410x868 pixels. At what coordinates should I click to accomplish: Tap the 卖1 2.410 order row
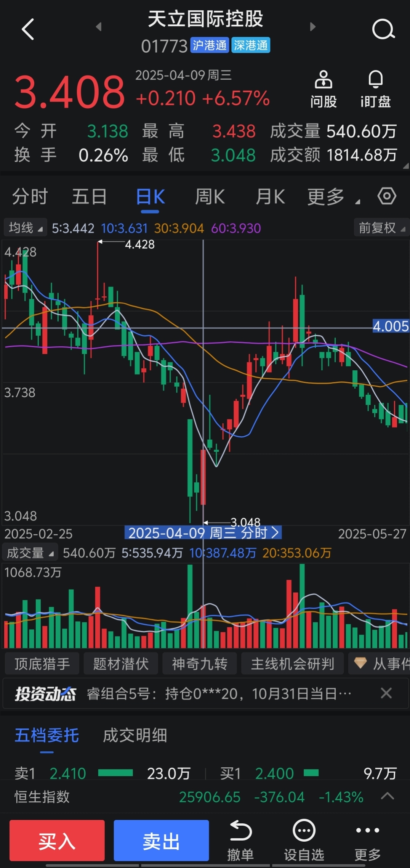(x=102, y=773)
